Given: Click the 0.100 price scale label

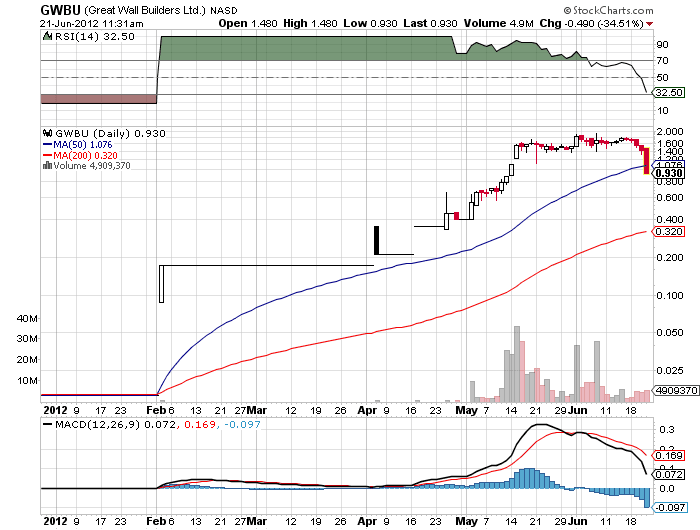Looking at the screenshot, I should point(670,295).
